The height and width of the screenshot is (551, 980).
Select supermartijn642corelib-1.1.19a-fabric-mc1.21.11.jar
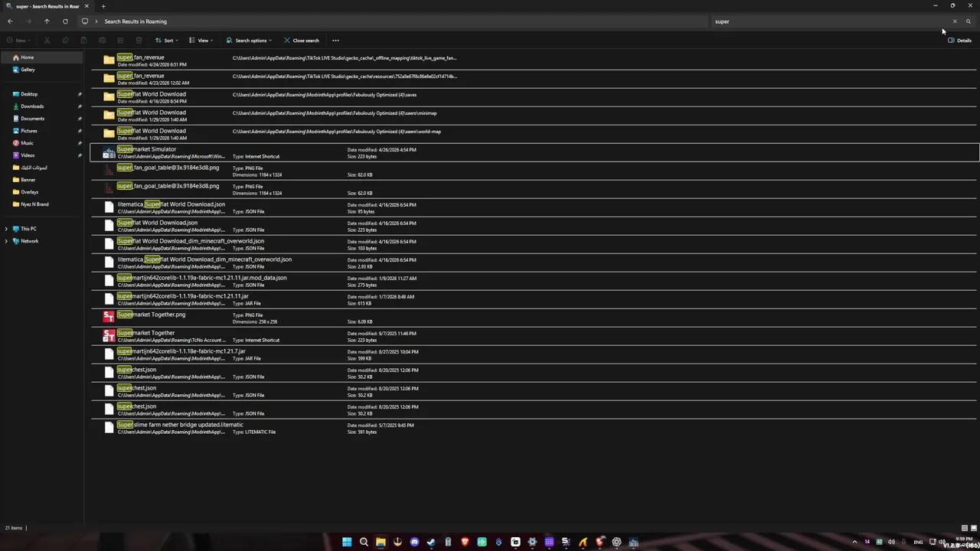tap(534, 299)
